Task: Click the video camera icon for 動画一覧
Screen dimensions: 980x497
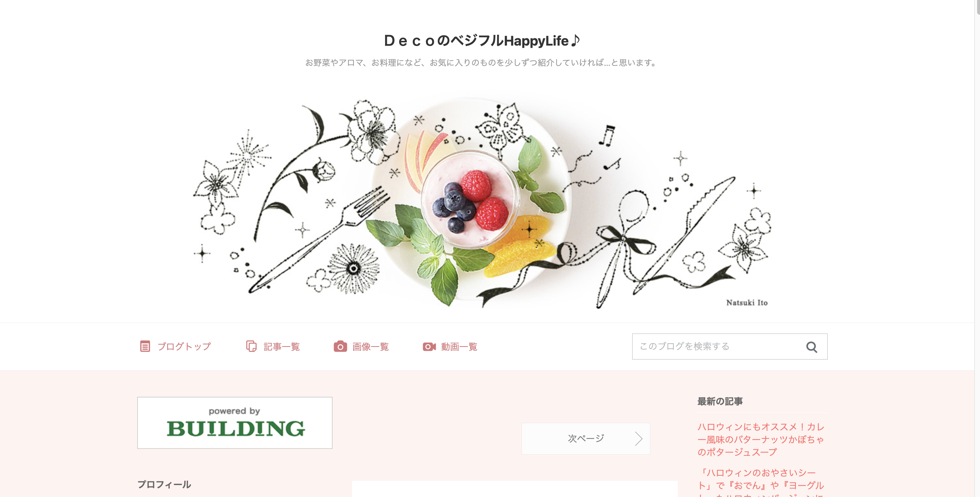Action: click(x=429, y=347)
